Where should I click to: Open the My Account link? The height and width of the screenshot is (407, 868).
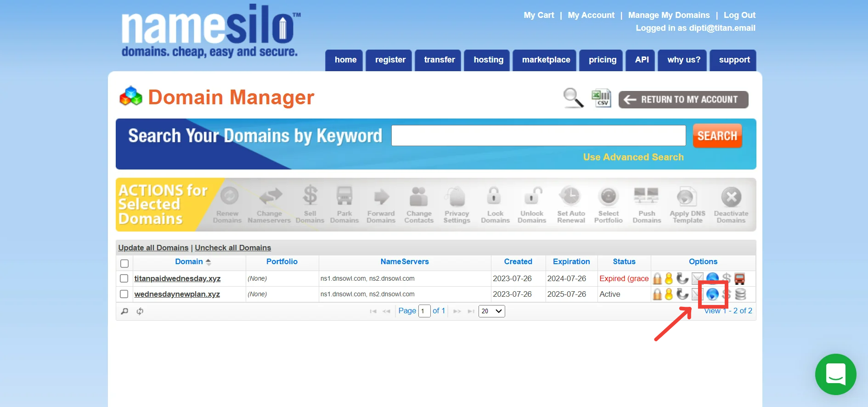tap(591, 15)
